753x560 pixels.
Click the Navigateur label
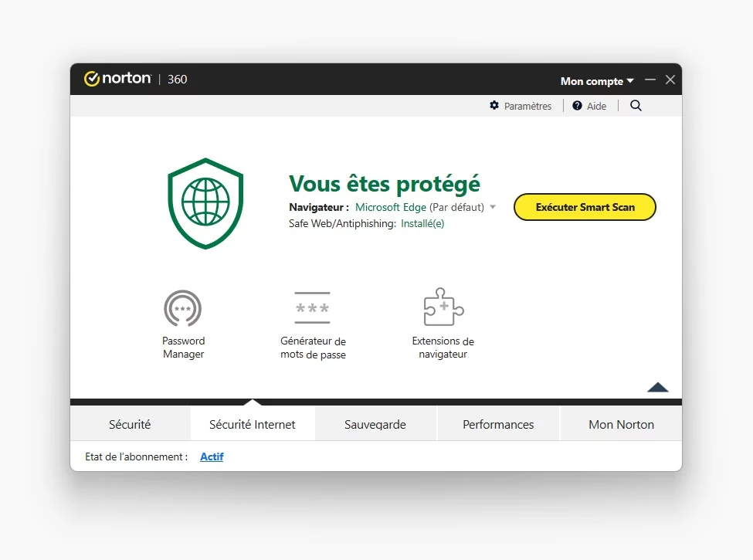319,207
